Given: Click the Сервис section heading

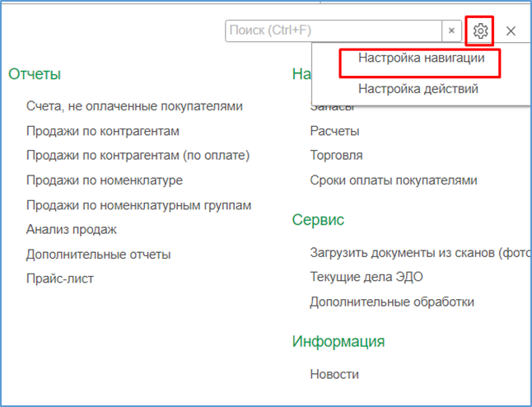Looking at the screenshot, I should [318, 220].
